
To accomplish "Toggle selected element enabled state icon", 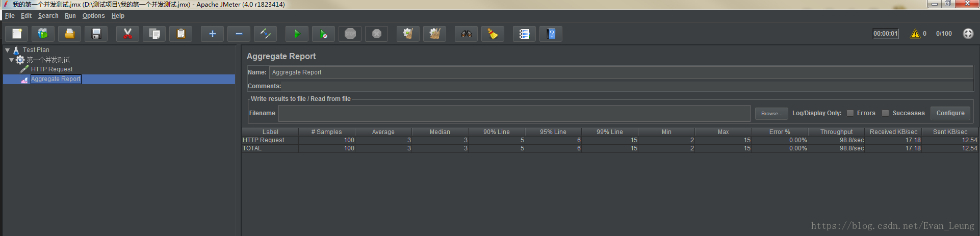I will point(265,34).
